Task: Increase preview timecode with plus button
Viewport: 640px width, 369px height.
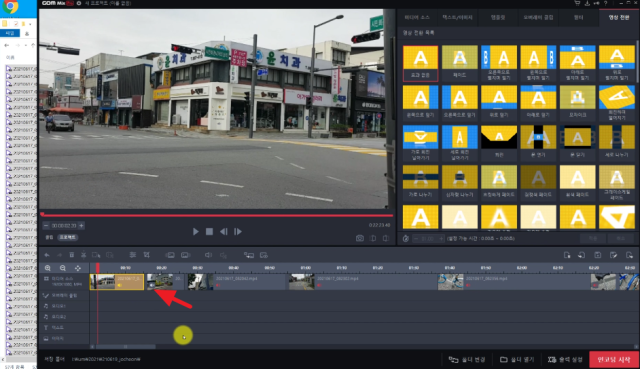Action: (81, 225)
